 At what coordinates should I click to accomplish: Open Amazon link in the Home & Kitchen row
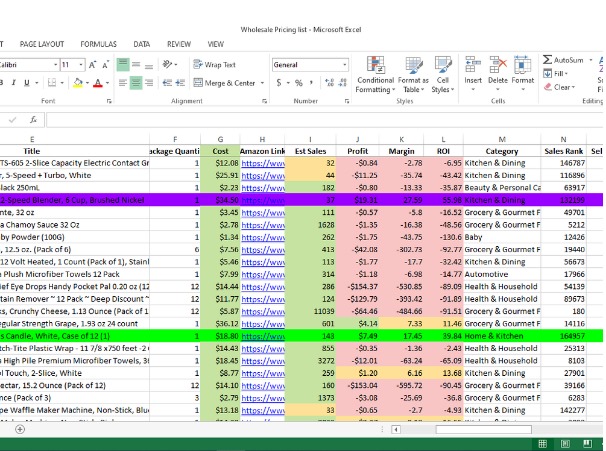[x=263, y=336]
